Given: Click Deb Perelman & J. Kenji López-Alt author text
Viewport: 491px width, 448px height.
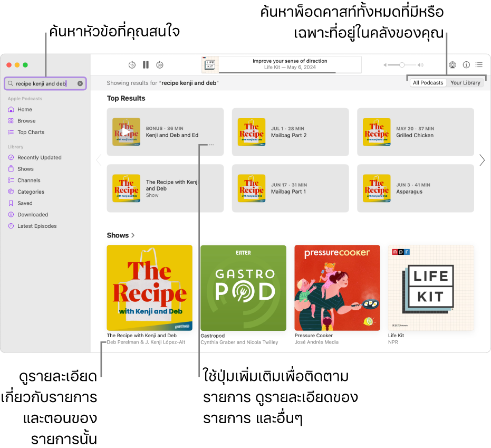Looking at the screenshot, I should click(146, 342).
